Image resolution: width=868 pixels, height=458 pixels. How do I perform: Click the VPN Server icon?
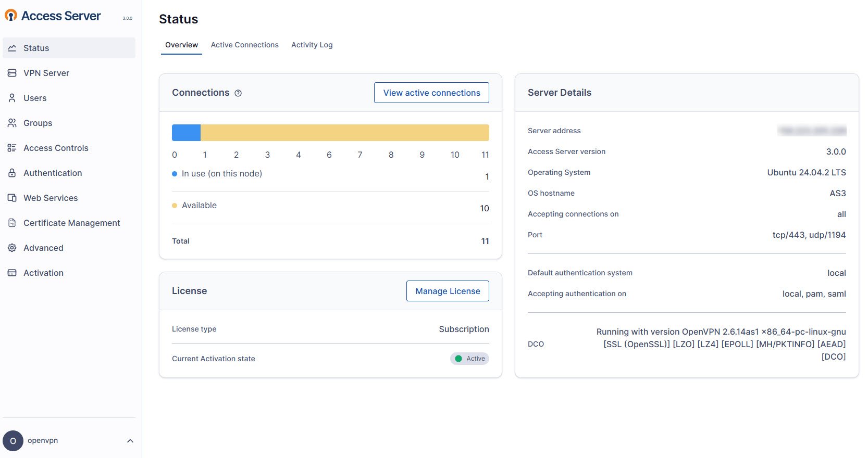tap(12, 73)
